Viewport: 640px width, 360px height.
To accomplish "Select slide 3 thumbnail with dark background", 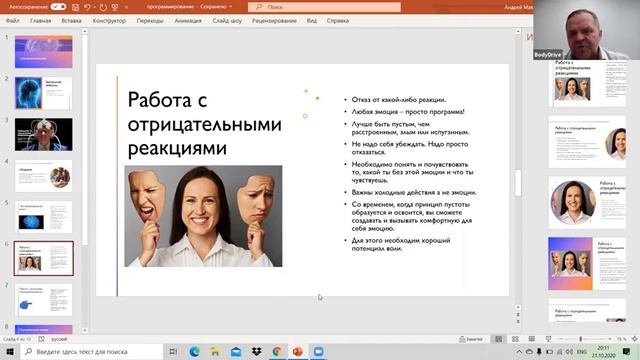I will tap(44, 135).
